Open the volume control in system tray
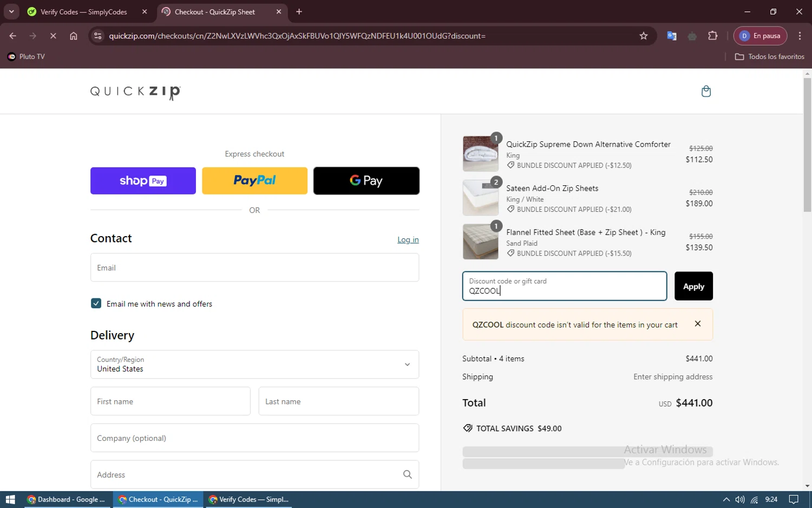The width and height of the screenshot is (812, 508). click(x=740, y=499)
